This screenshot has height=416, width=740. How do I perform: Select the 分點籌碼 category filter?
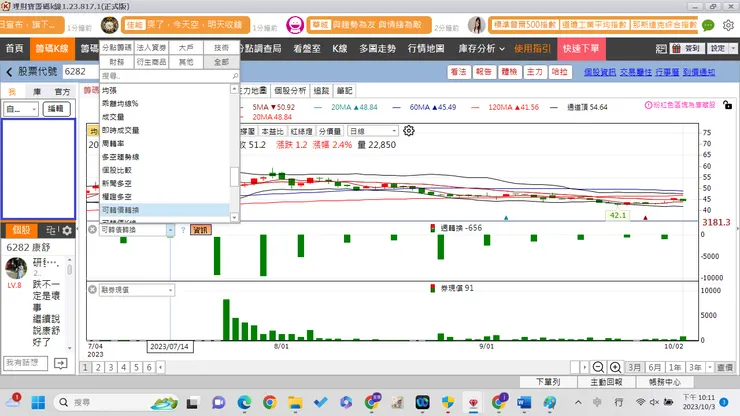[117, 48]
